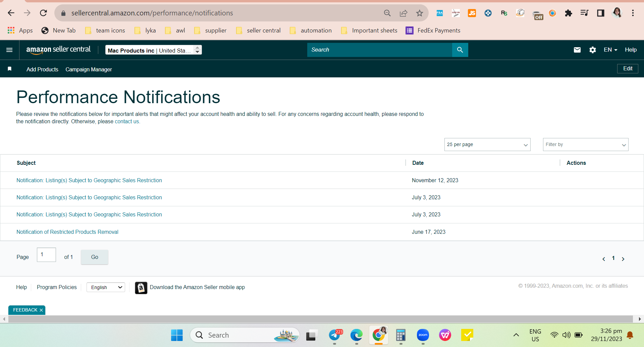
Task: Open the orange JS browser extension
Action: coord(472,13)
